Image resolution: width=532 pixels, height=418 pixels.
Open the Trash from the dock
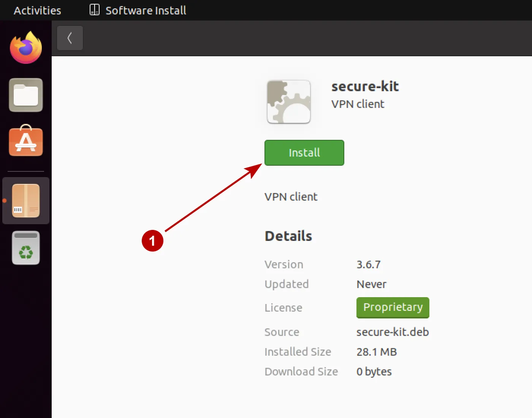pos(25,247)
